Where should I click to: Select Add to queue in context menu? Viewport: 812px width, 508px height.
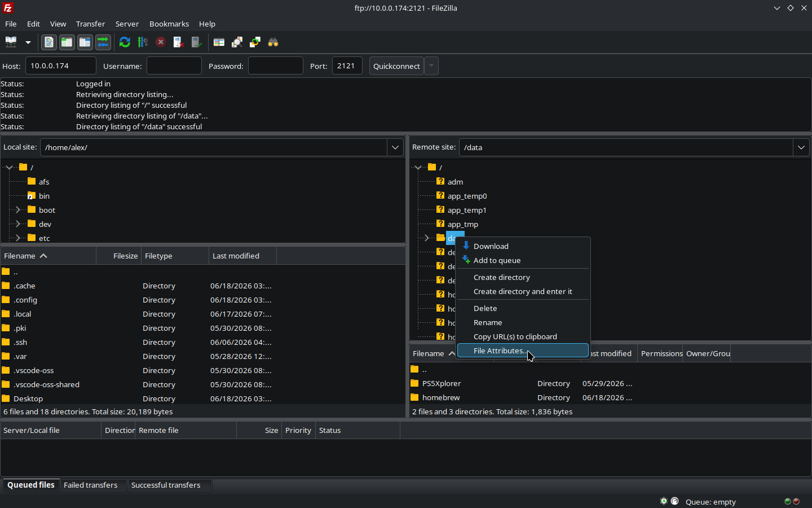pos(523,260)
